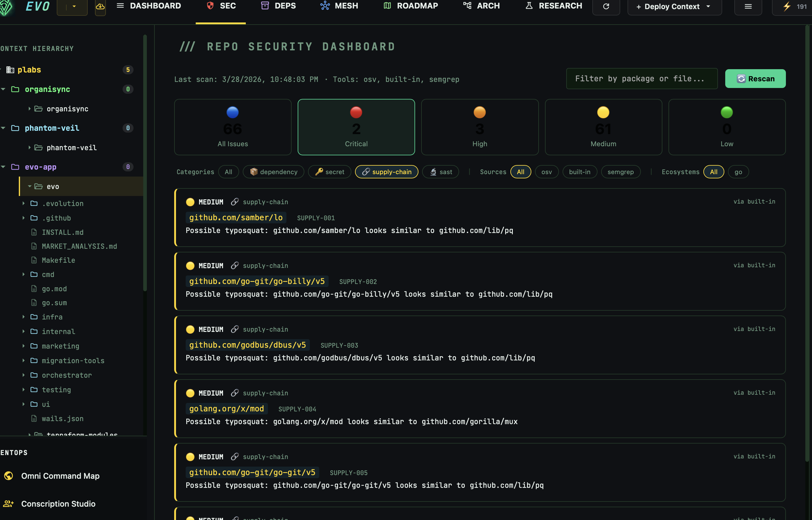Open the DEPS tab
The image size is (812, 520).
pyautogui.click(x=279, y=6)
